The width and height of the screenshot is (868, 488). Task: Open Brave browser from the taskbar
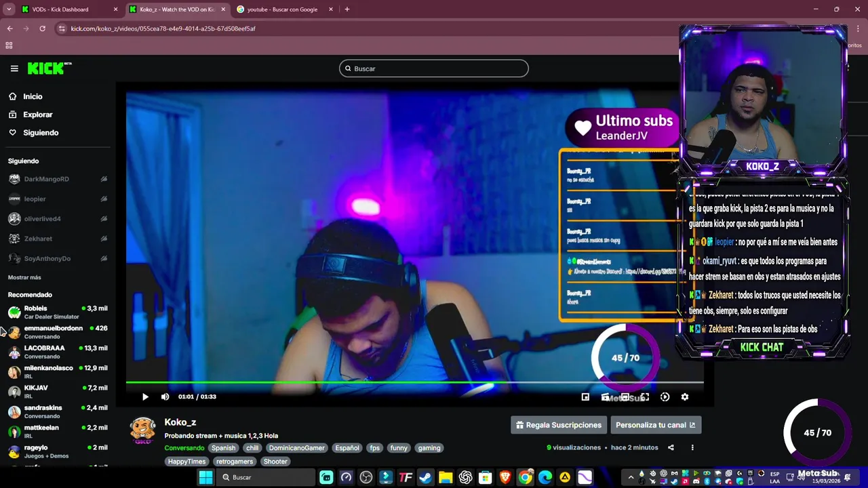tap(505, 477)
